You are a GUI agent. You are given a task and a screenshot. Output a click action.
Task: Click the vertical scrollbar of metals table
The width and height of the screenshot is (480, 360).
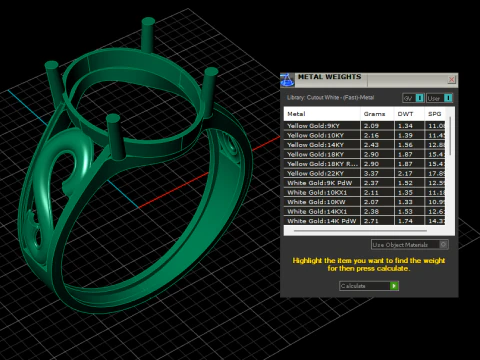coord(450,136)
